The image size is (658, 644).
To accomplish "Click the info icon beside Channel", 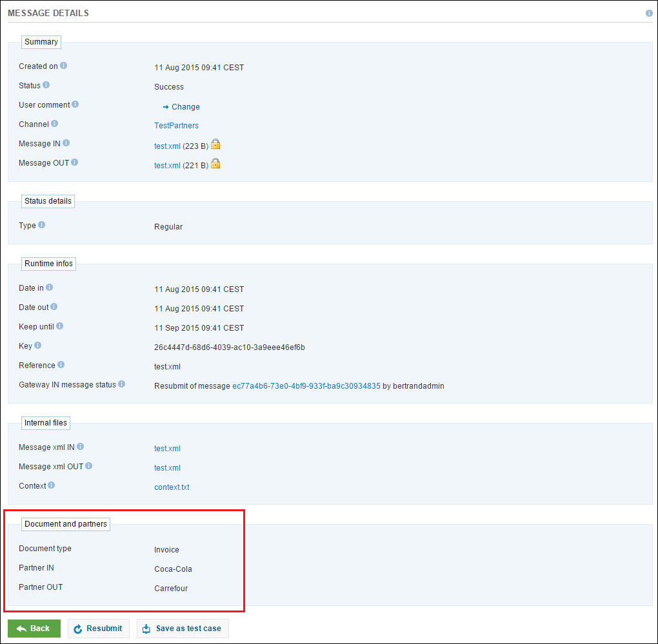I will (x=55, y=124).
